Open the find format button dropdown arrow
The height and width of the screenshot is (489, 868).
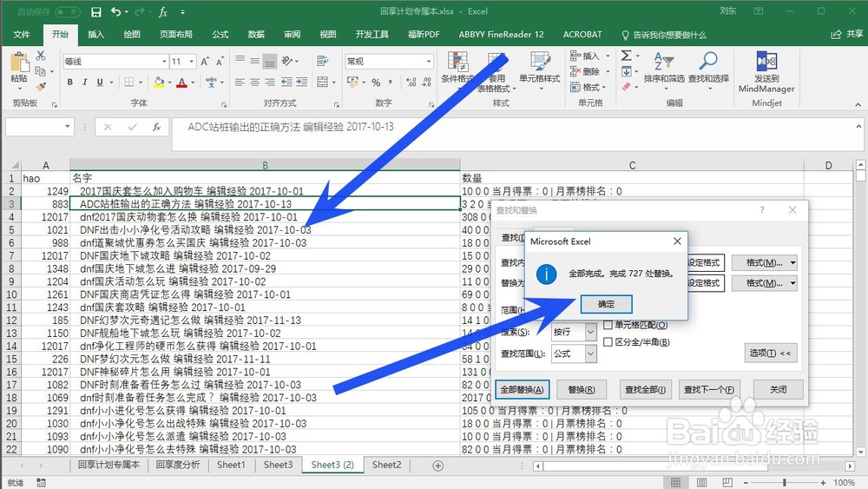click(x=792, y=262)
